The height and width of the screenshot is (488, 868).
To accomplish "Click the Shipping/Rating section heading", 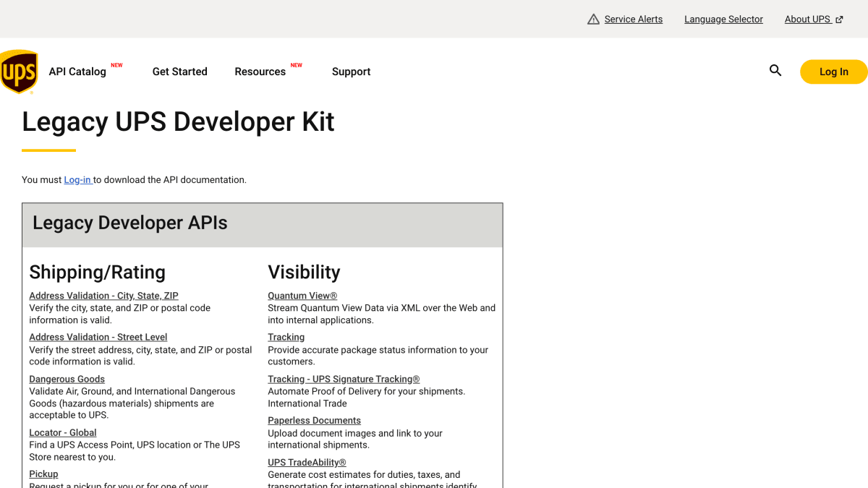I will (x=98, y=272).
